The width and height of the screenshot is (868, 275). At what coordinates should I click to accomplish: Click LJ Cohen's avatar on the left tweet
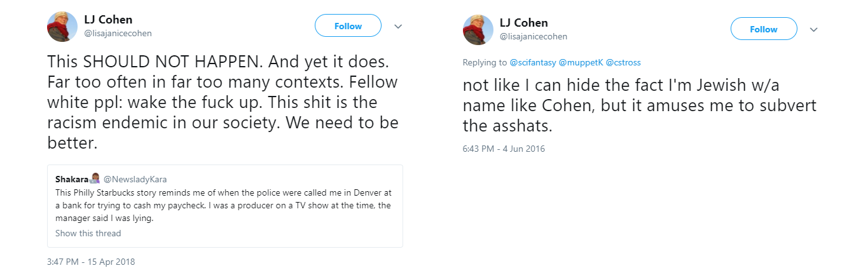[62, 27]
